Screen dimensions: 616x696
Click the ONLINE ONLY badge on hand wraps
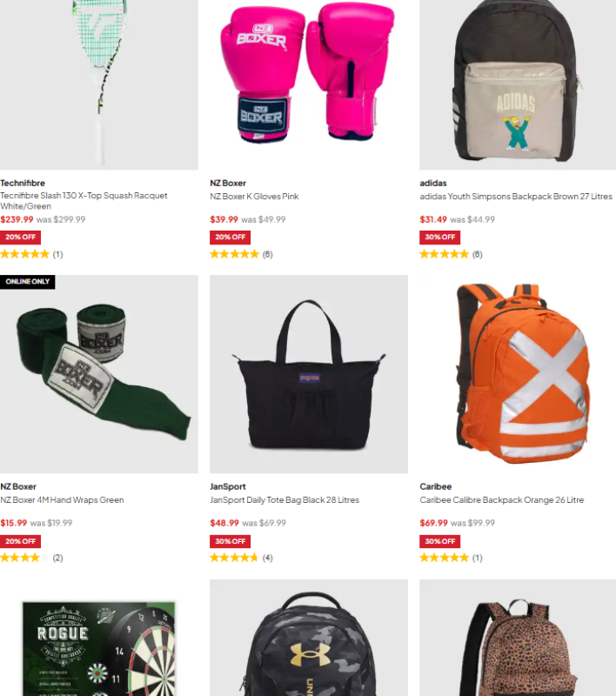pyautogui.click(x=28, y=281)
